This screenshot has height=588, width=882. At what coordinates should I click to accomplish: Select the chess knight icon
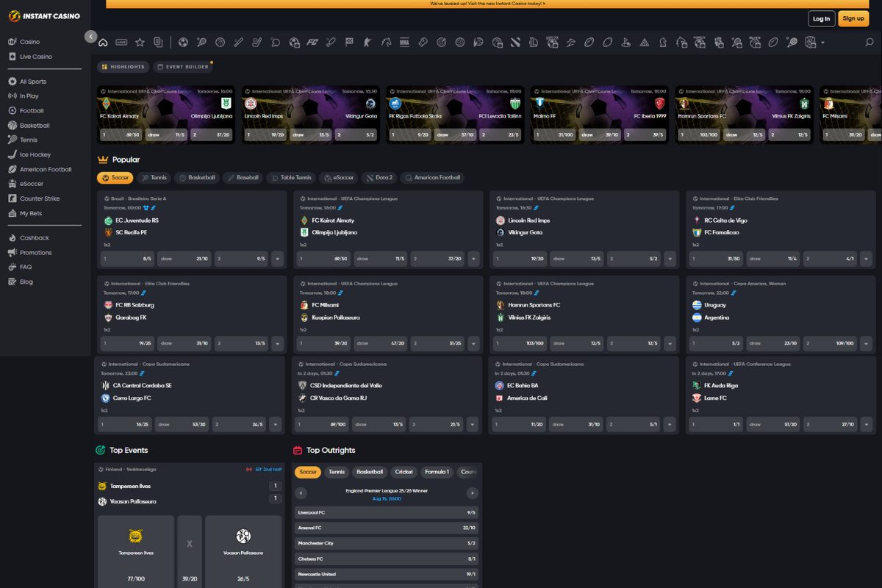coord(663,43)
